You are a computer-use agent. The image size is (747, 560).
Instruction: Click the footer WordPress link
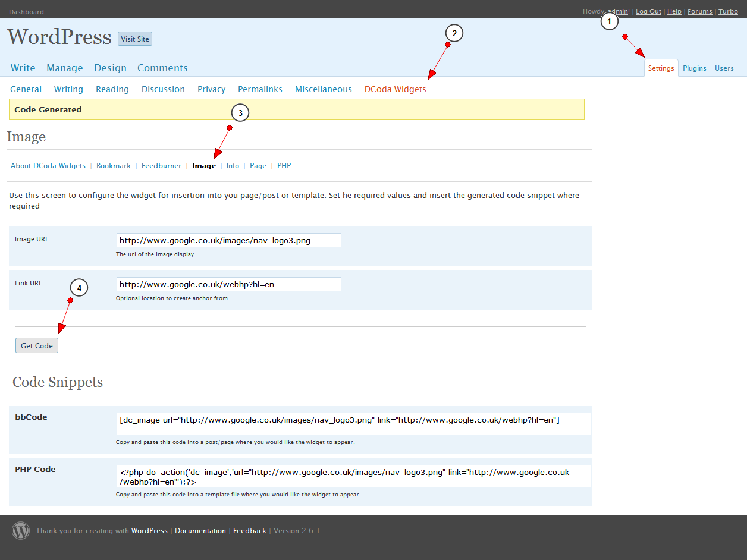click(x=149, y=531)
